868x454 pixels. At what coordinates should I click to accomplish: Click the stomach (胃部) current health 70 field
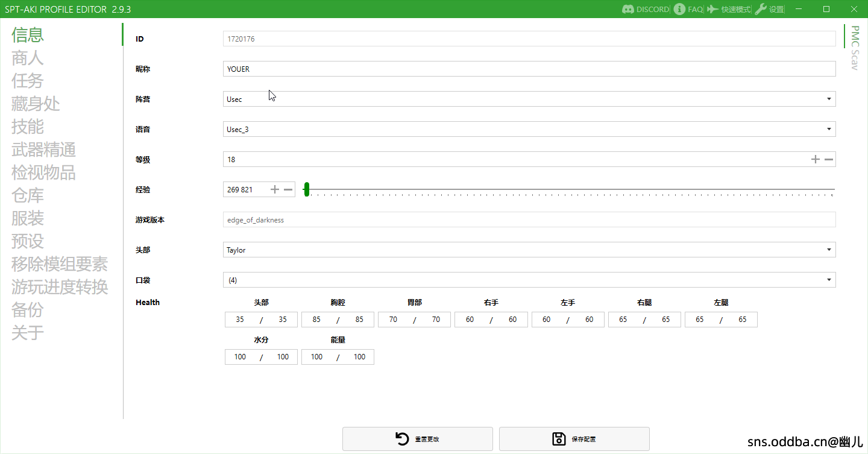click(393, 320)
